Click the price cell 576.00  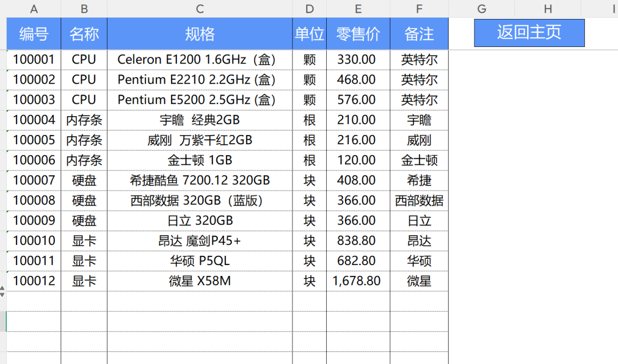pyautogui.click(x=358, y=100)
